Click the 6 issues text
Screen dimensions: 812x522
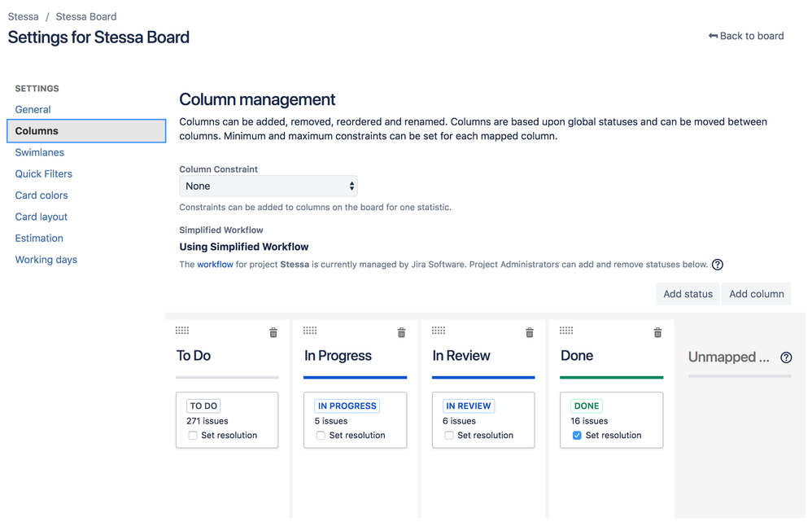click(x=460, y=421)
